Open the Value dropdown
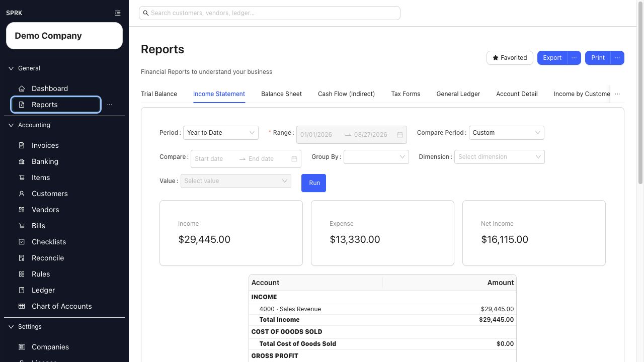The height and width of the screenshot is (362, 644). coord(236,181)
